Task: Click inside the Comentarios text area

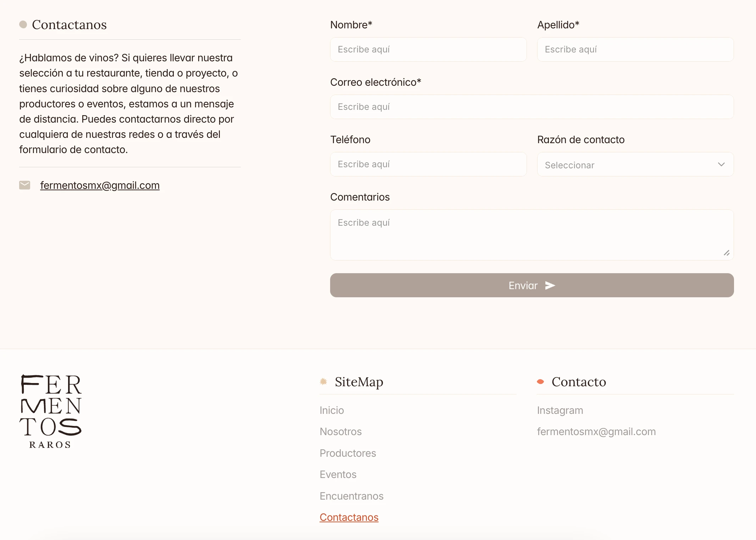Action: (532, 235)
